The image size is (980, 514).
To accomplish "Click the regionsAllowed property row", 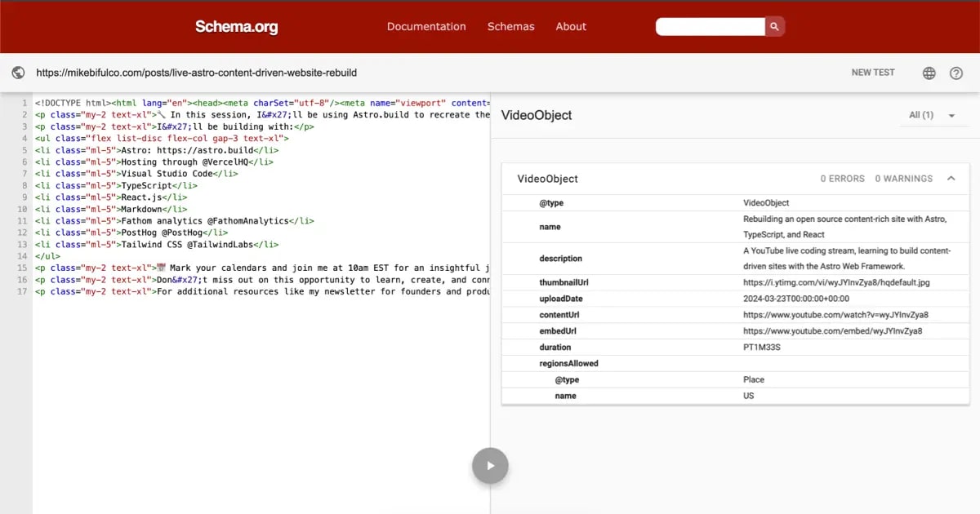I will pyautogui.click(x=736, y=363).
